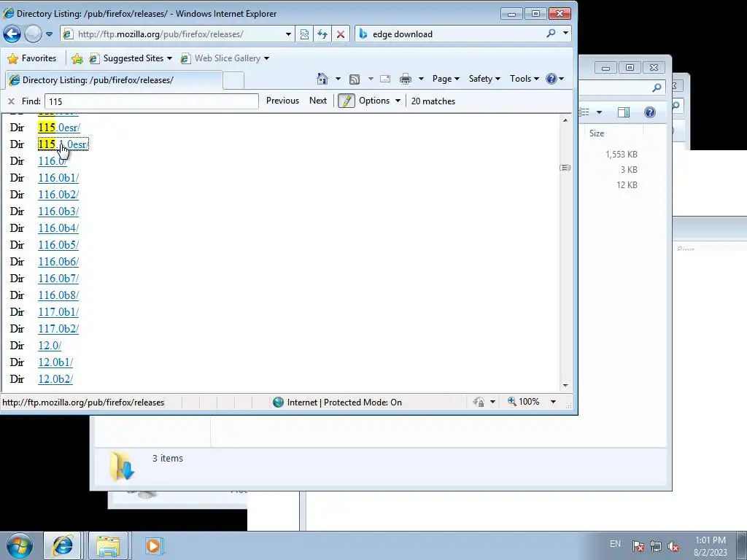Click the RSS feeds icon
747x560 pixels.
coord(355,79)
